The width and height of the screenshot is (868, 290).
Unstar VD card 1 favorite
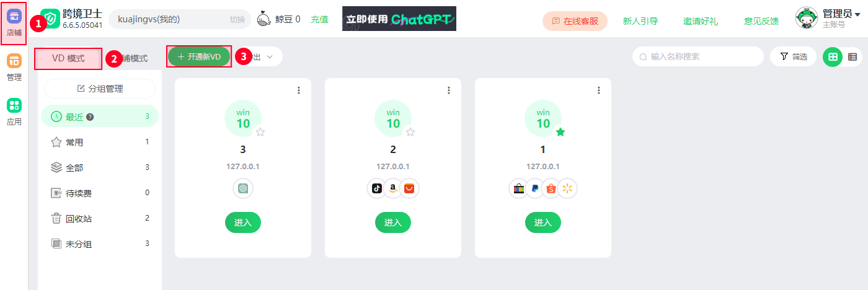click(560, 132)
